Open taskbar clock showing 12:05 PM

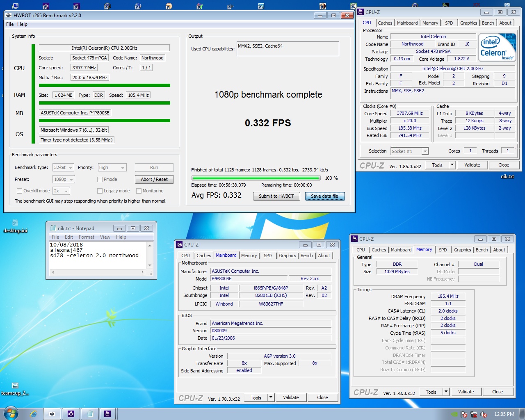pos(504,414)
